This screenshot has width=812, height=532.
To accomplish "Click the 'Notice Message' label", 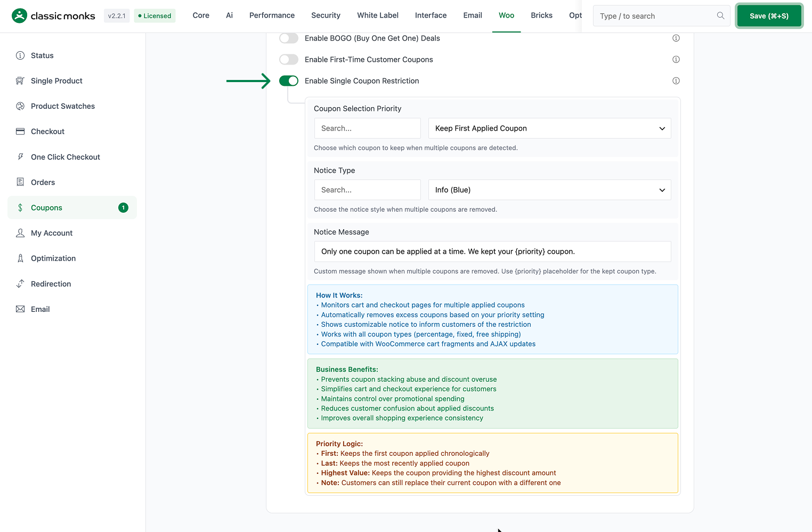I will click(342, 232).
